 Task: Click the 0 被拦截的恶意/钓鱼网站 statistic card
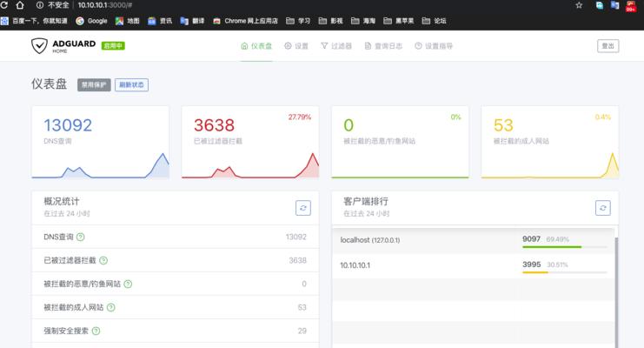(400, 143)
